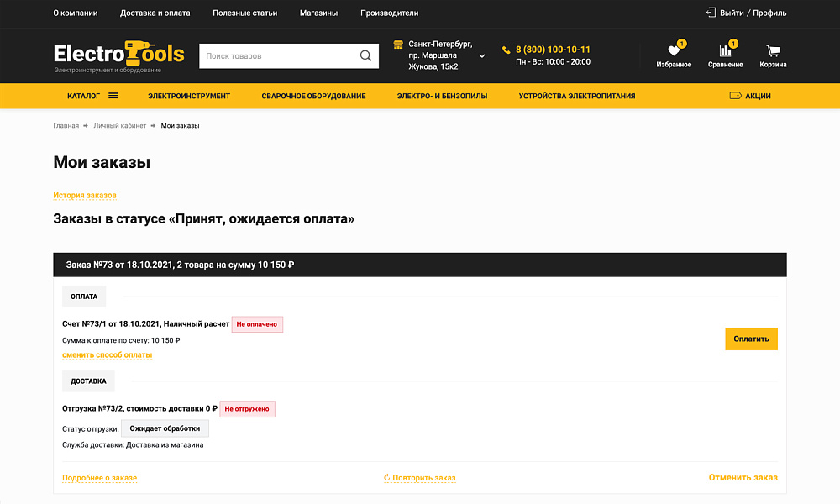Open the История заказов section

85,194
